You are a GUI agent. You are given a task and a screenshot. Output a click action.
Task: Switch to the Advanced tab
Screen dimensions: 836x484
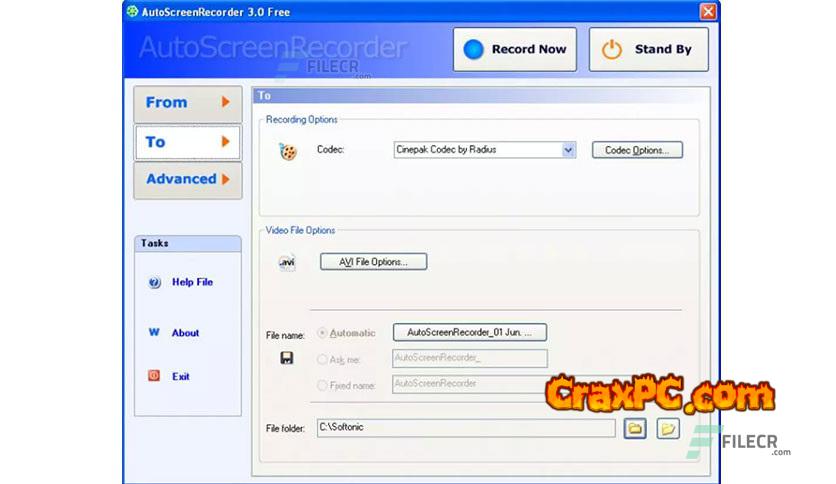click(188, 180)
